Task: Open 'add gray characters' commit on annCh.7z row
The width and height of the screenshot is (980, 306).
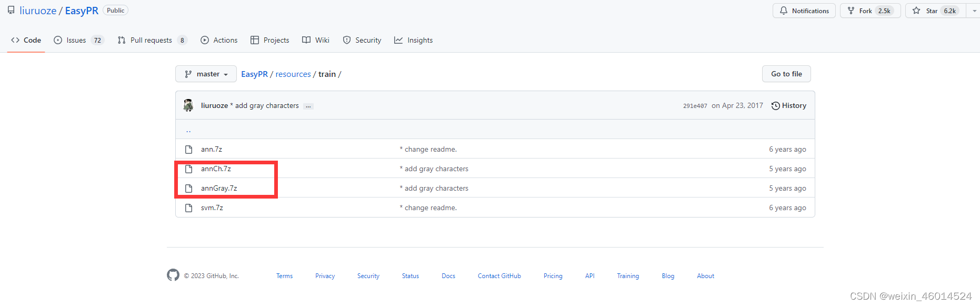Action: click(x=434, y=169)
